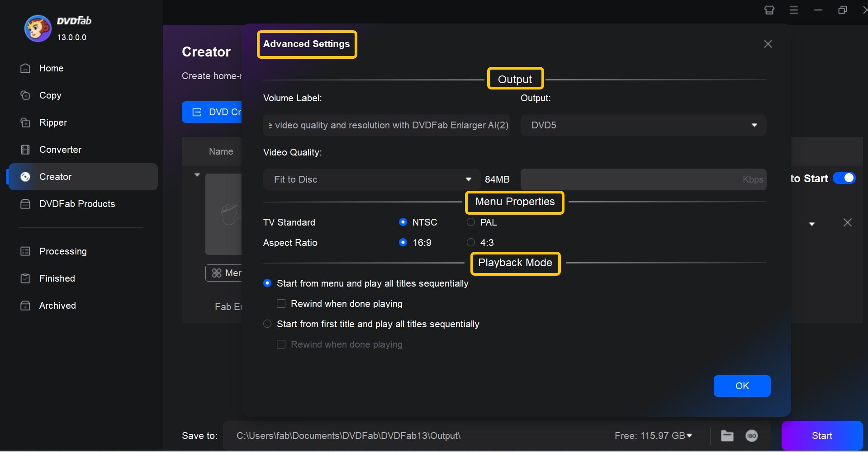Select the ISO output icon
Viewport: 868px width, 452px height.
[x=752, y=436]
